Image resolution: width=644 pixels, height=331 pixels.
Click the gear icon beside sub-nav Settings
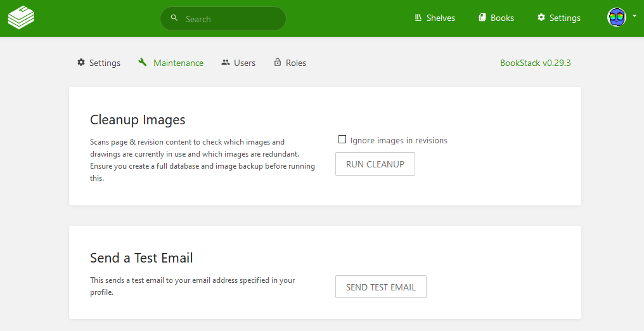[x=81, y=62]
